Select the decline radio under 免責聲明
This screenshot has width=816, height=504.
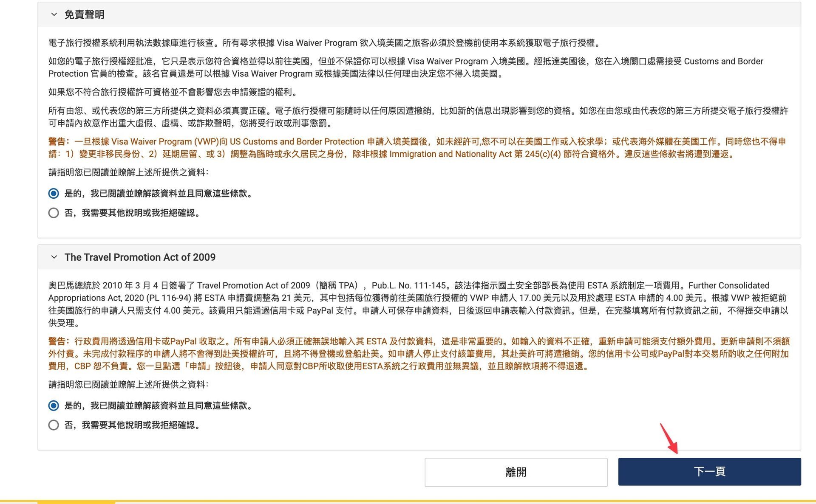click(54, 213)
